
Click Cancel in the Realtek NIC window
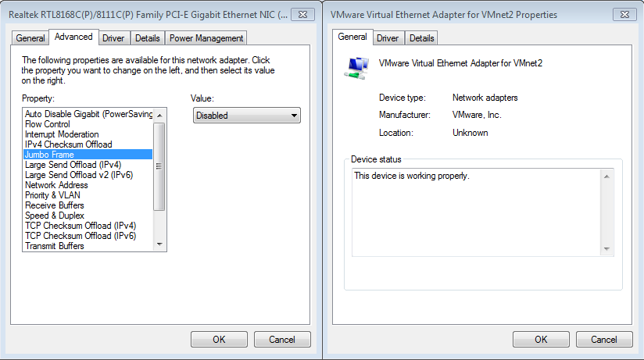[x=282, y=340]
